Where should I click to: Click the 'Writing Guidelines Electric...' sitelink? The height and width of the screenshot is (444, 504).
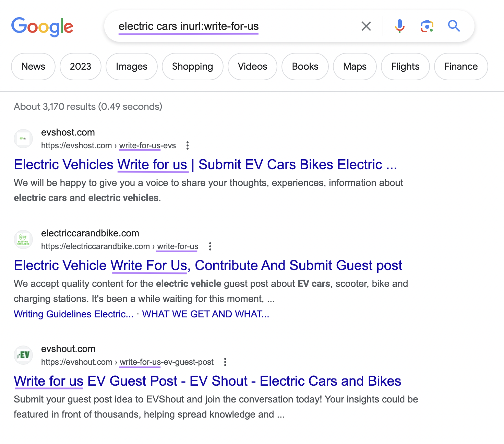73,314
